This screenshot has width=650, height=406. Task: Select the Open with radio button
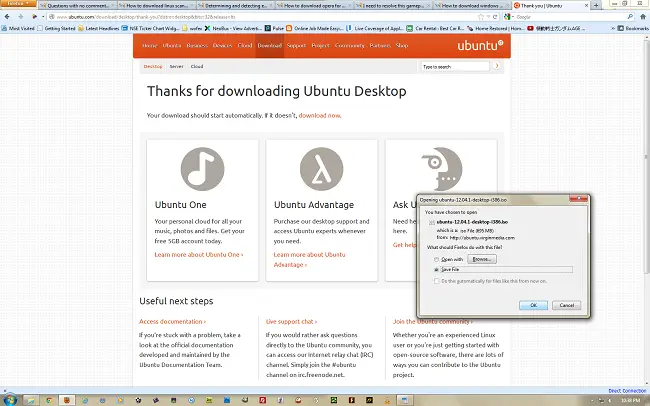(436, 260)
